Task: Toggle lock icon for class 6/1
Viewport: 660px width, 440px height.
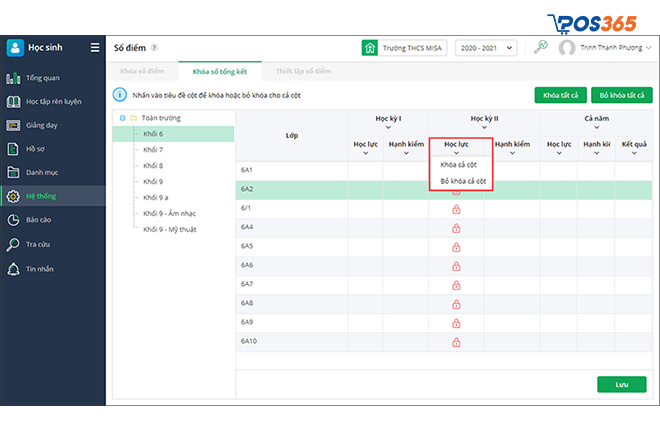Action: click(x=456, y=208)
